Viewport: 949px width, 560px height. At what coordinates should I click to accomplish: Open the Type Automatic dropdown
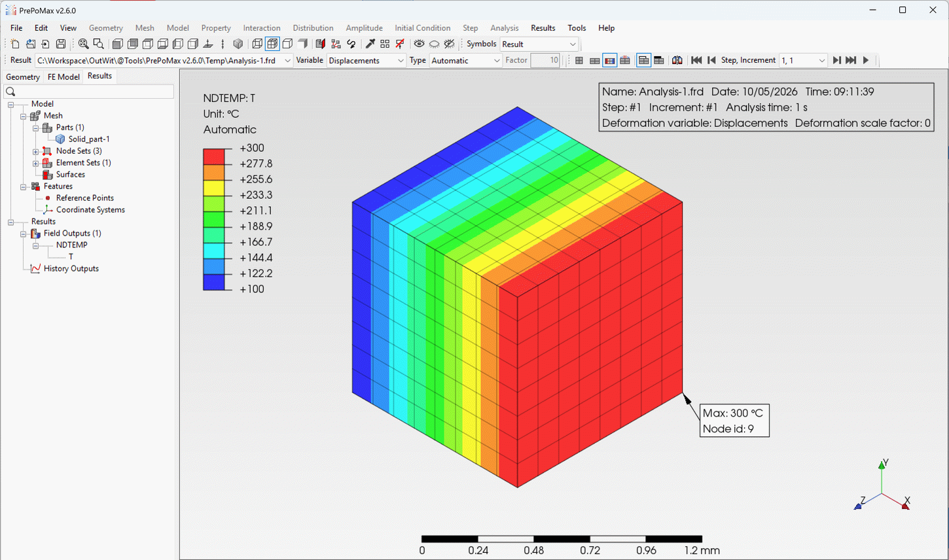pos(497,60)
